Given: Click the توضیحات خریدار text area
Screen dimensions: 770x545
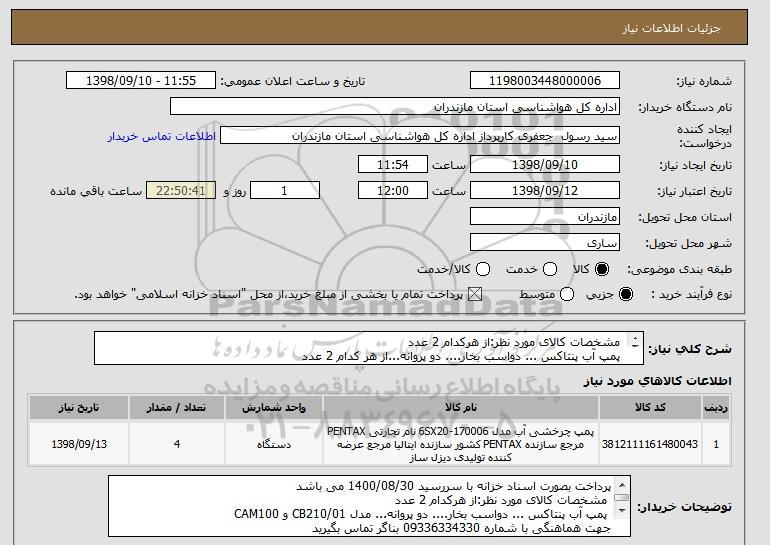Looking at the screenshot, I should pos(369,506).
